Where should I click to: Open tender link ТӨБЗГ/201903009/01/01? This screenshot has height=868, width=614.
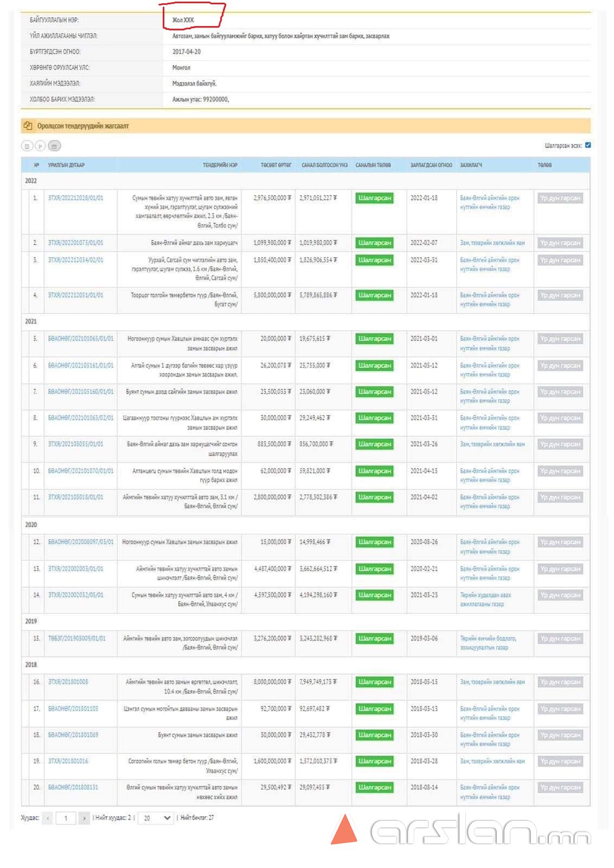tap(76, 639)
